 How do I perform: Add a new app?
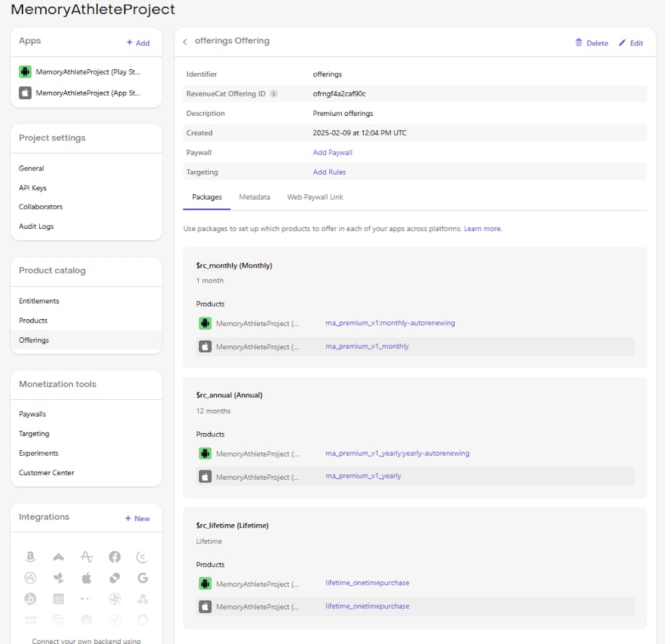pos(138,43)
